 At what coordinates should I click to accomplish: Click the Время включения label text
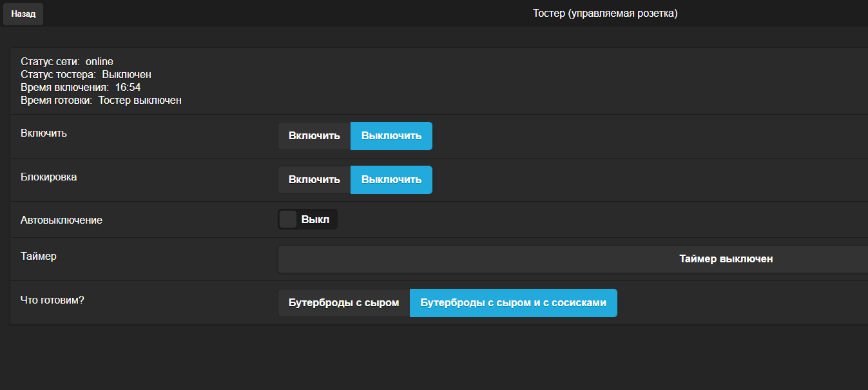[64, 88]
